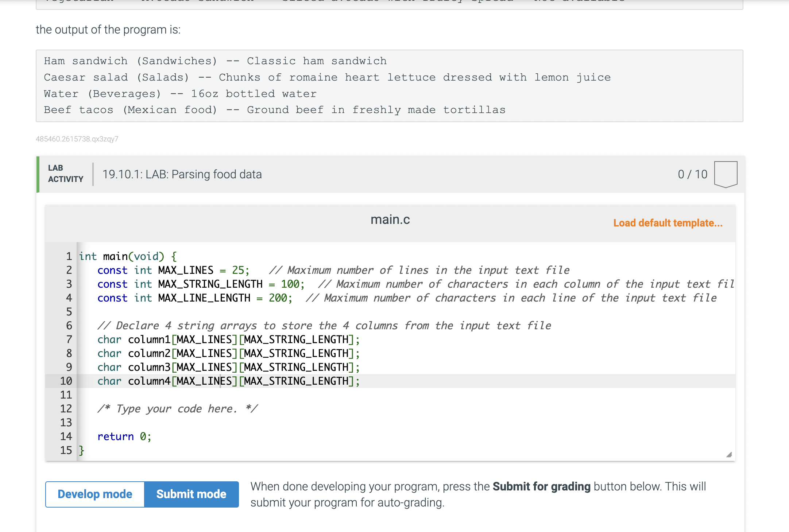
Task: Click the LAB ACTIVITY label
Action: click(65, 174)
